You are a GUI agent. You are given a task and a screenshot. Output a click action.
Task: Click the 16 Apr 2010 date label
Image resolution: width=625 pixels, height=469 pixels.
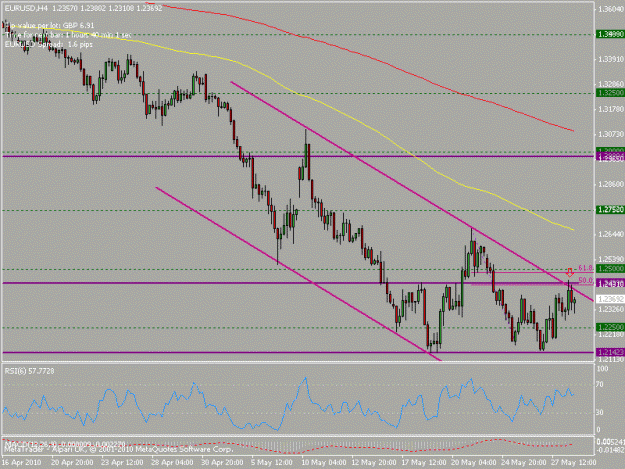pyautogui.click(x=22, y=463)
